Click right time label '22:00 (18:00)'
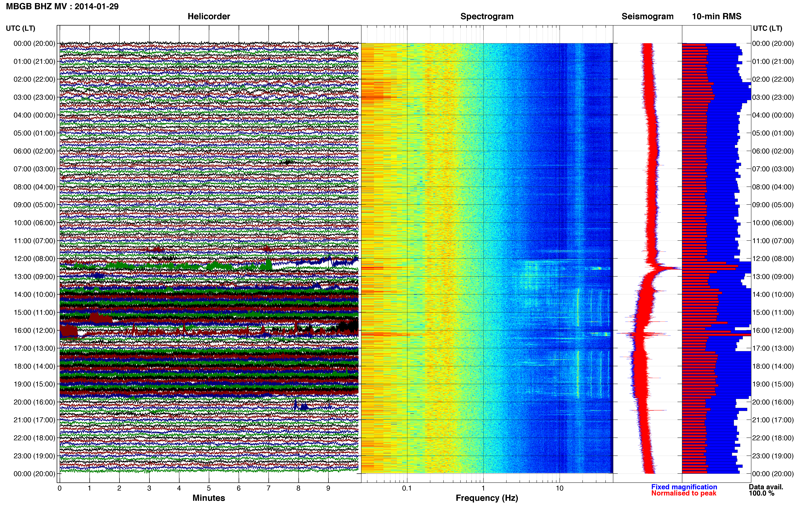Viewport: 812px width, 508px height. pos(773,438)
